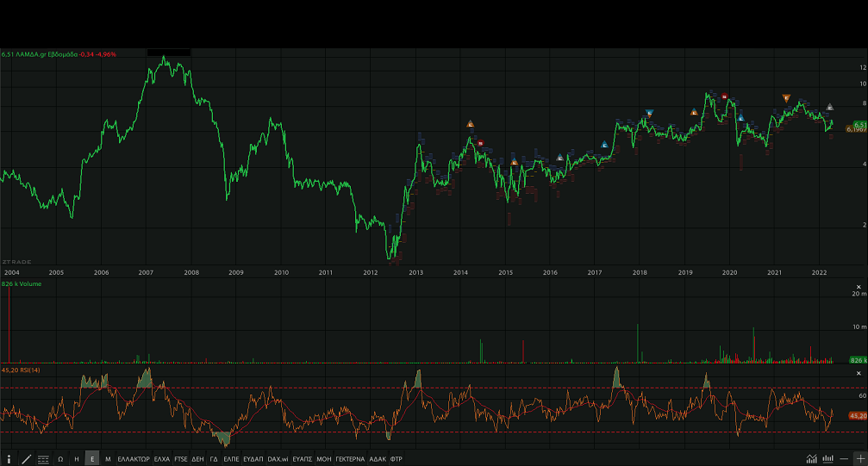Open the DAX.wi symbol shortcut
This screenshot has width=868, height=466.
coord(278,459)
